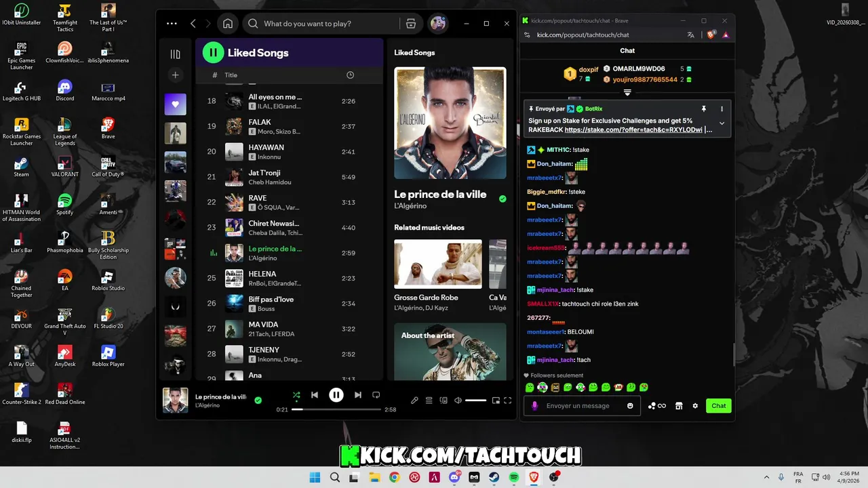Open Windows Start menu

[315, 478]
